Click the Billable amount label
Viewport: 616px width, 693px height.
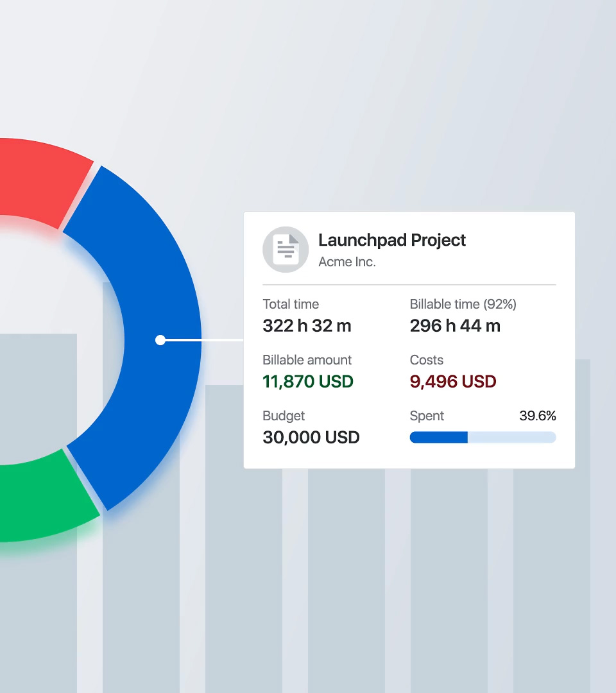point(307,360)
